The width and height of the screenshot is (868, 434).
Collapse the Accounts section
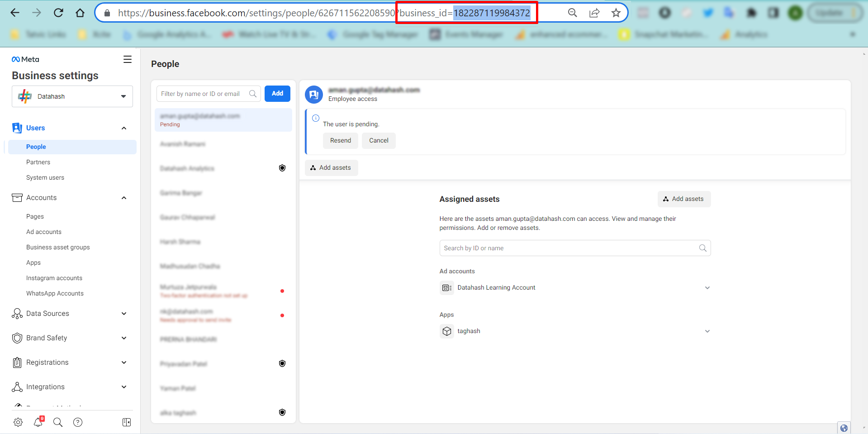124,198
